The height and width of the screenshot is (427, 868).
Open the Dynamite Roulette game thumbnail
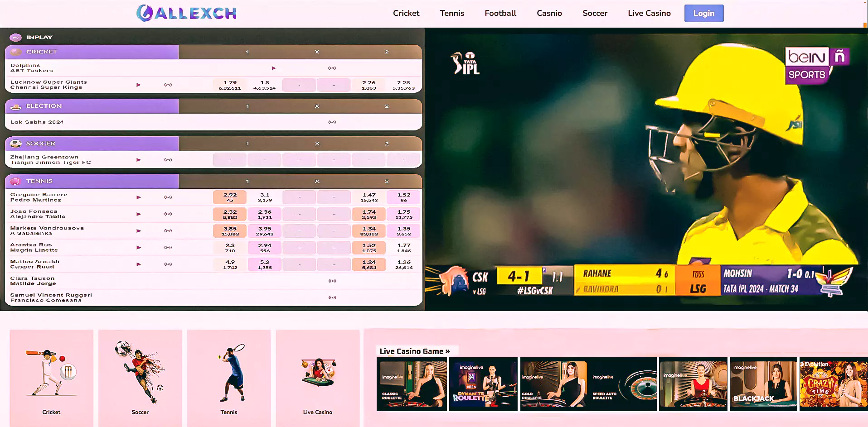point(483,384)
